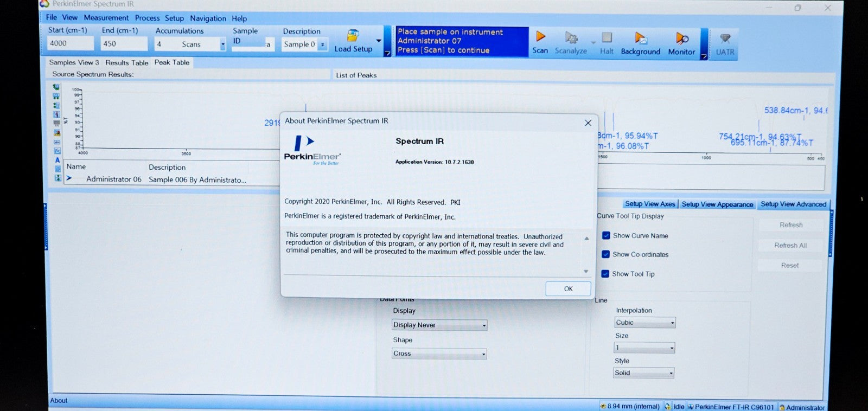Click the PerkinElmer logo in About dialog
This screenshot has height=411, width=868.
click(x=312, y=150)
